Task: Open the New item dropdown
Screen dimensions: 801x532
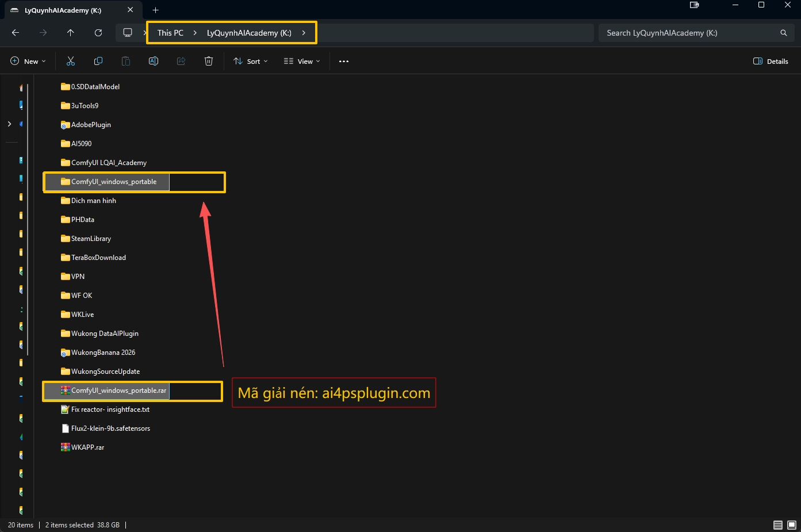Action: click(x=28, y=61)
